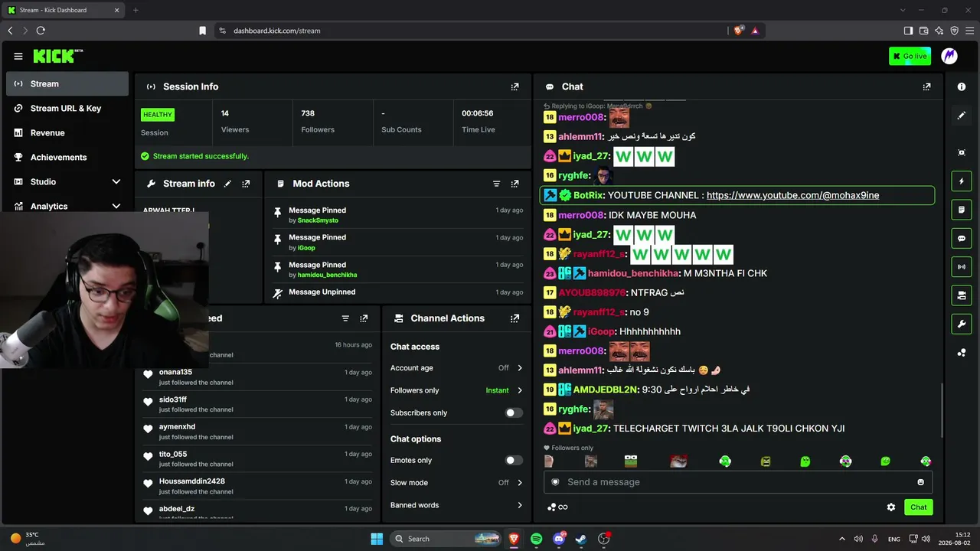This screenshot has width=980, height=551.
Task: Open the Account age setting
Action: tap(456, 368)
